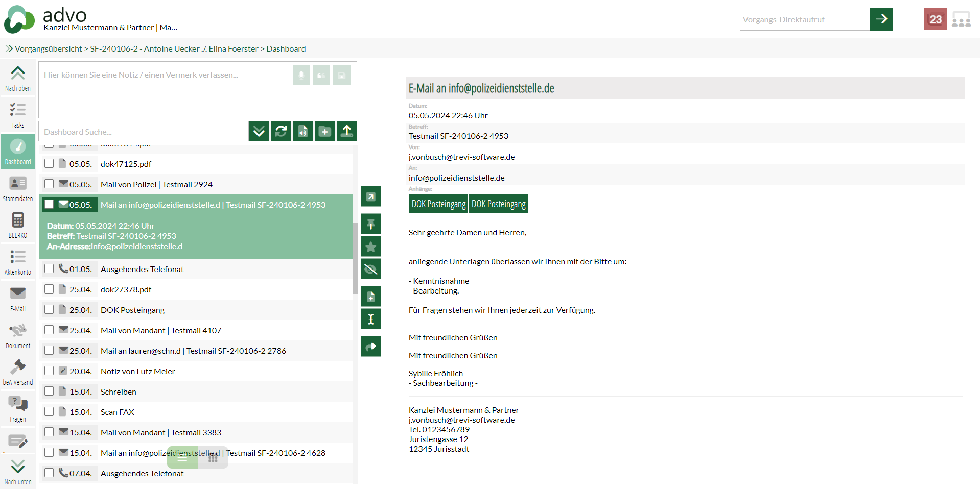Viewport: 980px width, 489px height.
Task: Tick checkbox beside Notiz von Lutz Meier
Action: (x=49, y=371)
